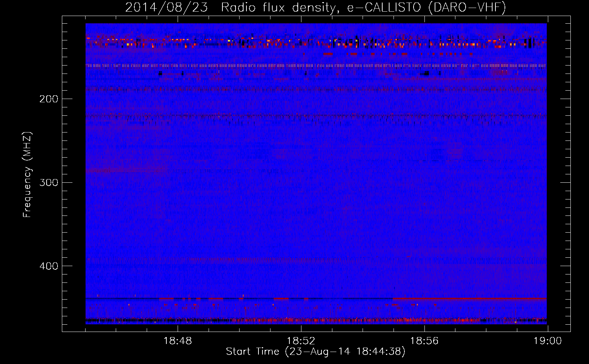This screenshot has width=589, height=364.
Task: Click the Start Time axis caption
Action: coord(316,352)
